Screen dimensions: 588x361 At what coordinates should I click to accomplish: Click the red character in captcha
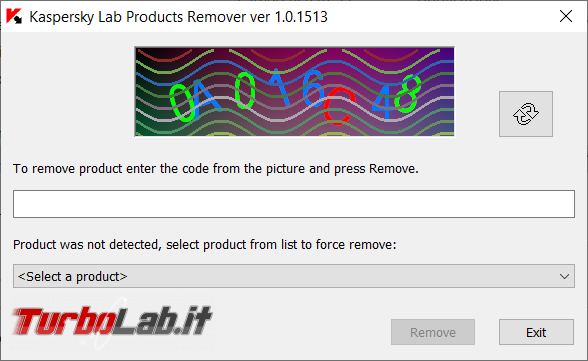tap(339, 106)
